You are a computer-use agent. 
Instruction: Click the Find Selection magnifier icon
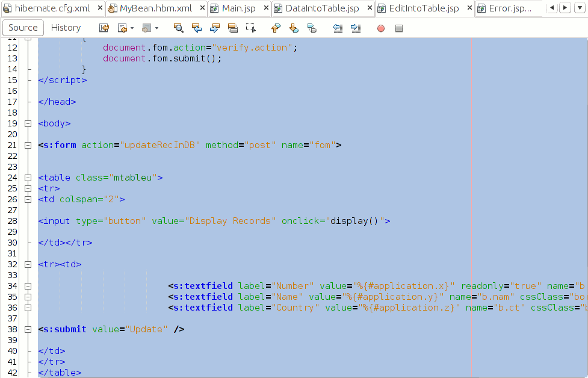click(x=179, y=28)
